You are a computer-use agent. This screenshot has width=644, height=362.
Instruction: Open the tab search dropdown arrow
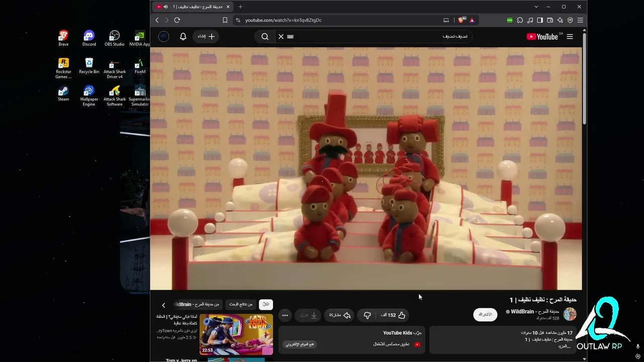[x=536, y=7]
